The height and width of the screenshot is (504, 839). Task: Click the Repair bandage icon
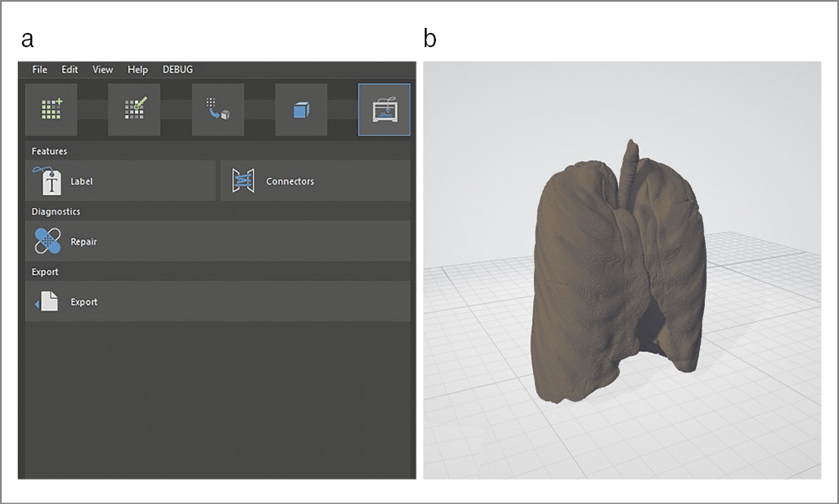click(x=48, y=241)
